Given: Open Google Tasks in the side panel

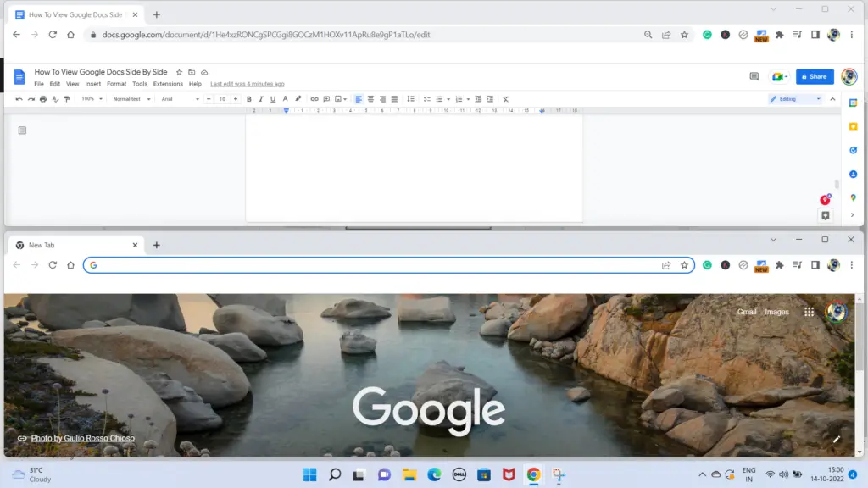Looking at the screenshot, I should tap(853, 151).
